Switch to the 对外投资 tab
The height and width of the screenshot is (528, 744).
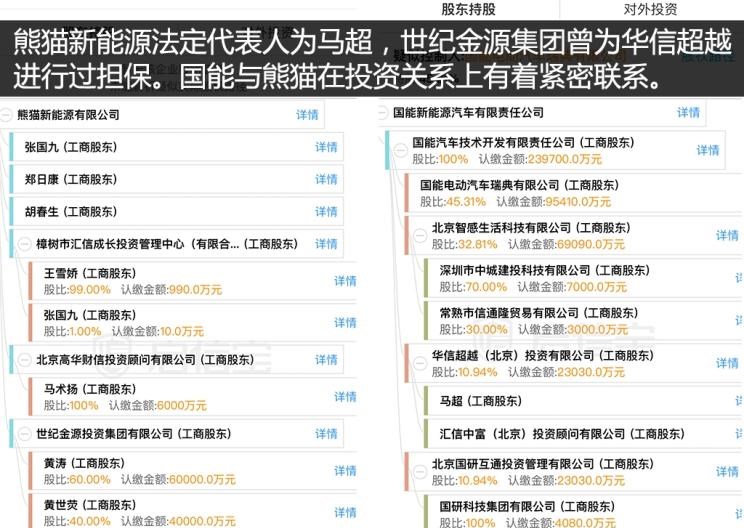tap(650, 9)
